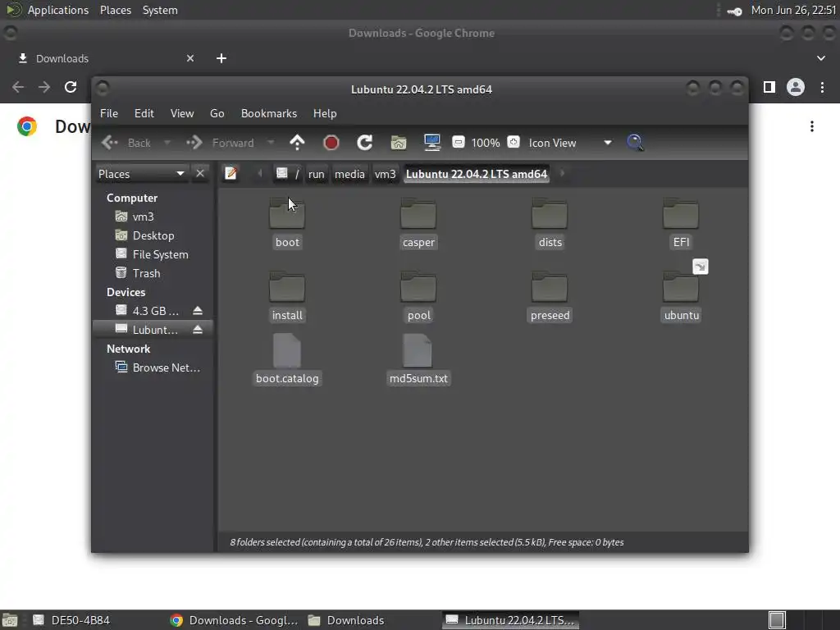Open the Places sidebar type dropdown

click(141, 174)
